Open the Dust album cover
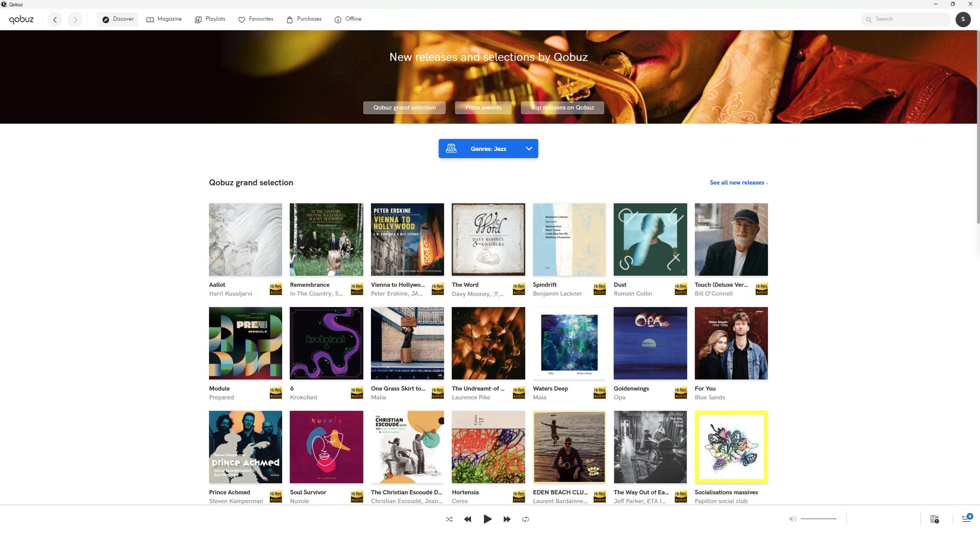The width and height of the screenshot is (980, 533). coord(650,239)
